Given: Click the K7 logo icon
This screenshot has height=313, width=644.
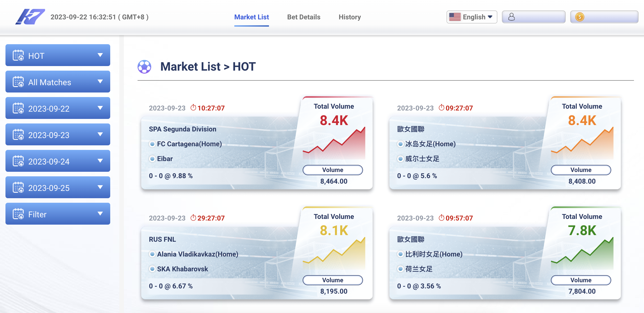Looking at the screenshot, I should coord(30,16).
